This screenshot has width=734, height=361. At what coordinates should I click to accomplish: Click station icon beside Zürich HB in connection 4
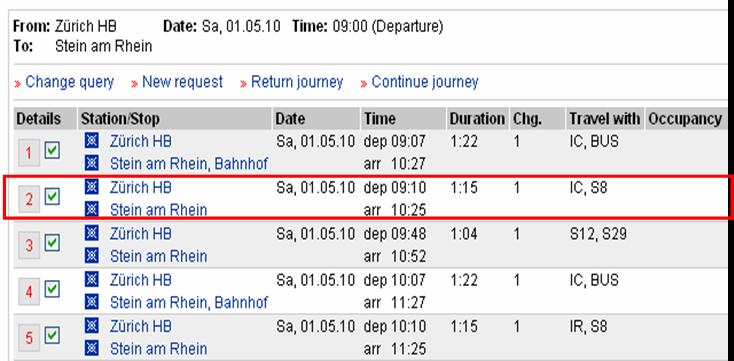[92, 280]
